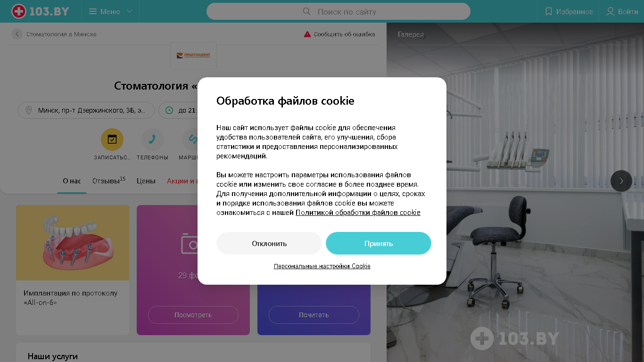This screenshot has height=362, width=644.
Task: Click the Телефоны phone icon
Action: tap(153, 140)
